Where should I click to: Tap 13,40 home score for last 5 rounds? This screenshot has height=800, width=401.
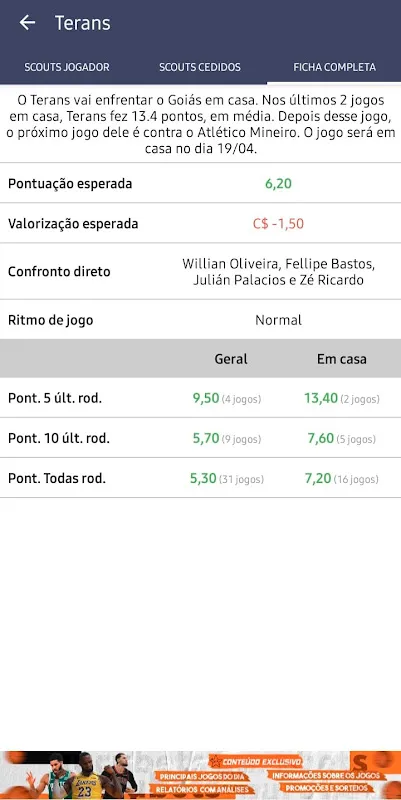(x=321, y=398)
